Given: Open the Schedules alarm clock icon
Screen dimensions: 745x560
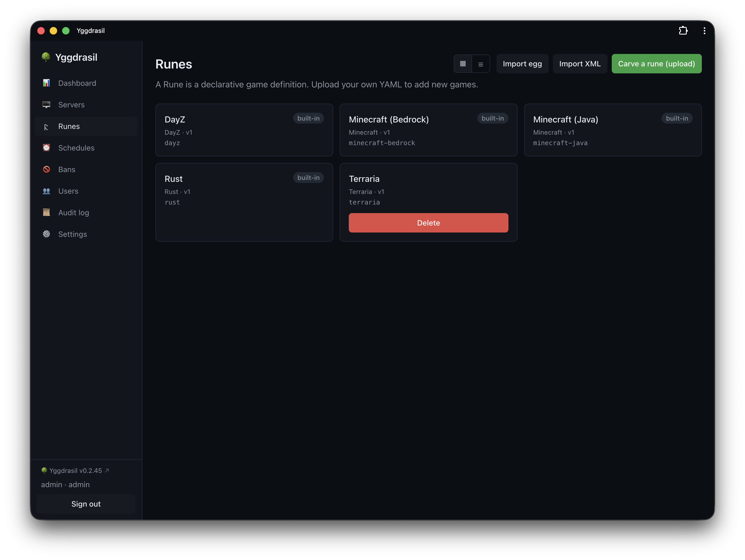Looking at the screenshot, I should coord(46,148).
